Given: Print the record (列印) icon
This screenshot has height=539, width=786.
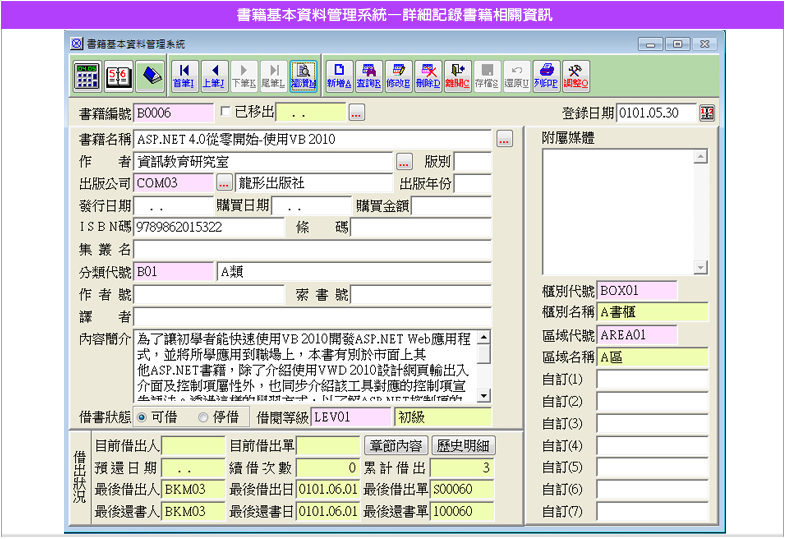Looking at the screenshot, I should [546, 76].
